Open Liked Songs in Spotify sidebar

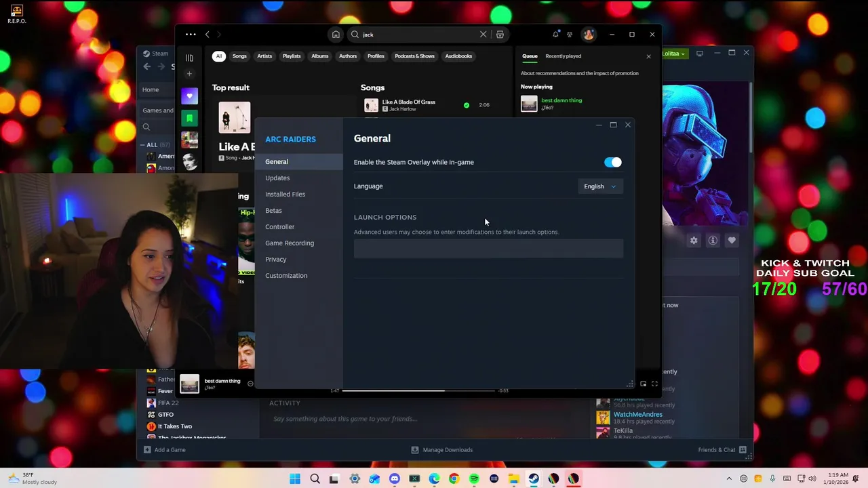189,96
